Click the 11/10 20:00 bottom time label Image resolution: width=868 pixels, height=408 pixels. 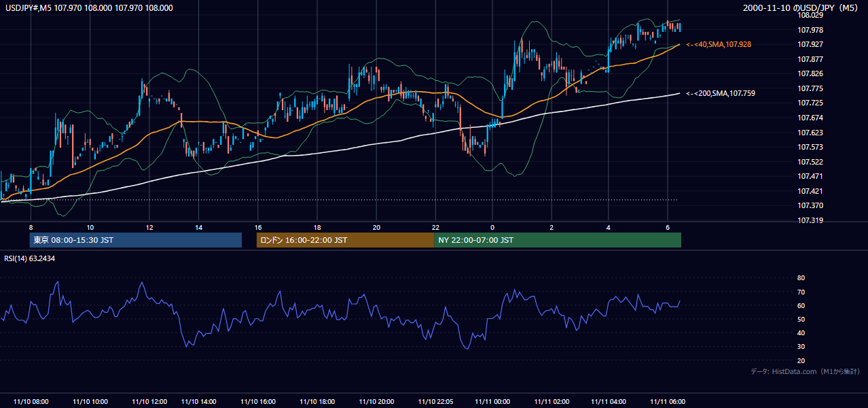coord(376,402)
